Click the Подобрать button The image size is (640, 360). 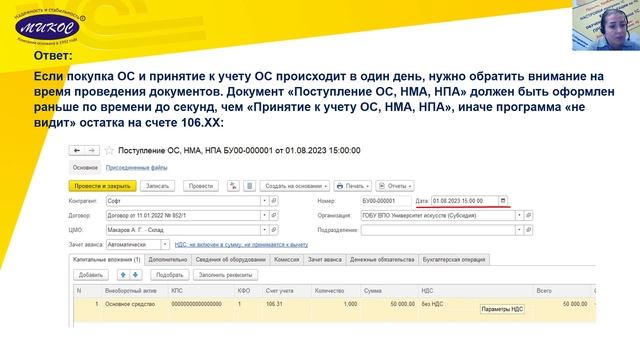point(170,275)
